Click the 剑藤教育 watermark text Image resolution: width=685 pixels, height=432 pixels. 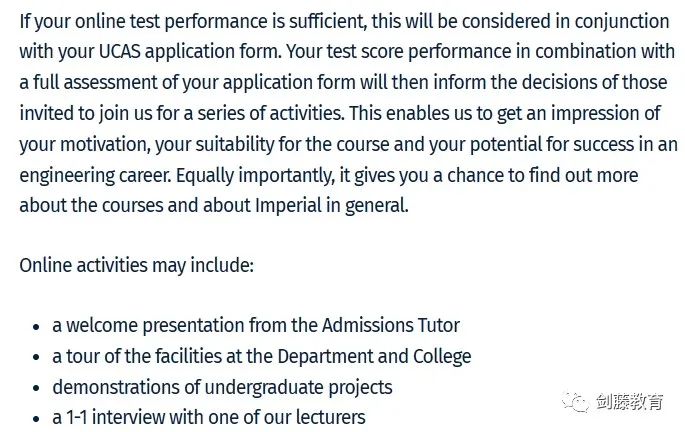629,402
